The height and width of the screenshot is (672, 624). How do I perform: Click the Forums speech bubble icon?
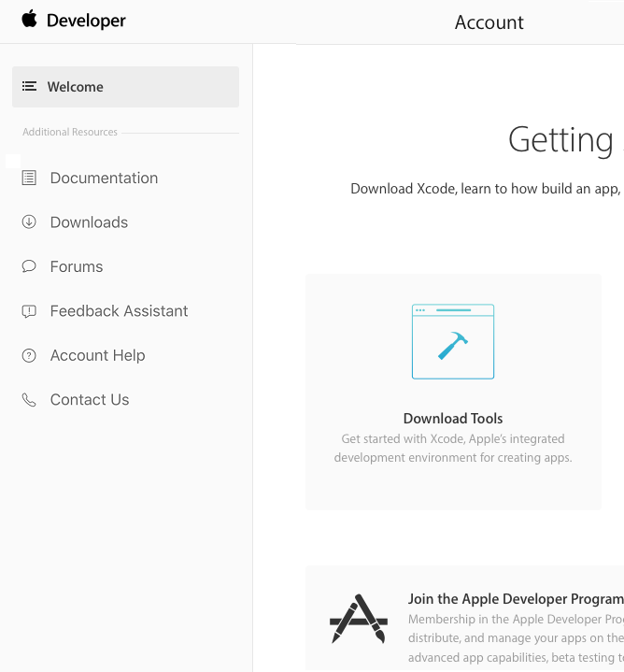tap(29, 266)
